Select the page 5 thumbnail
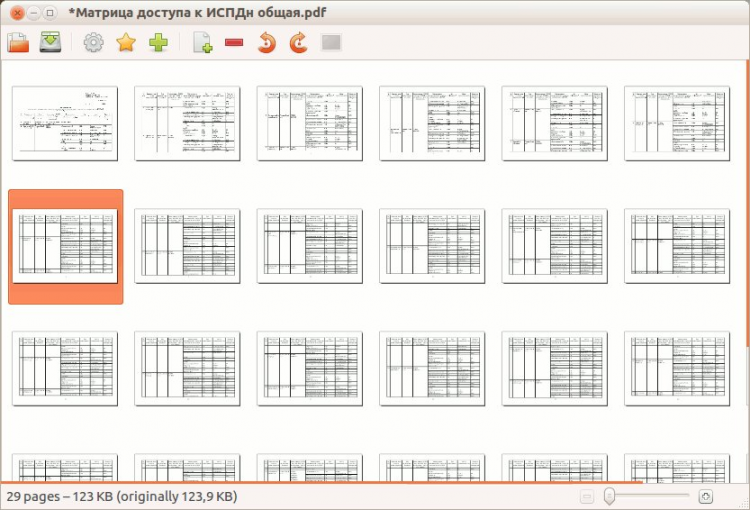The image size is (750, 510). (x=554, y=123)
